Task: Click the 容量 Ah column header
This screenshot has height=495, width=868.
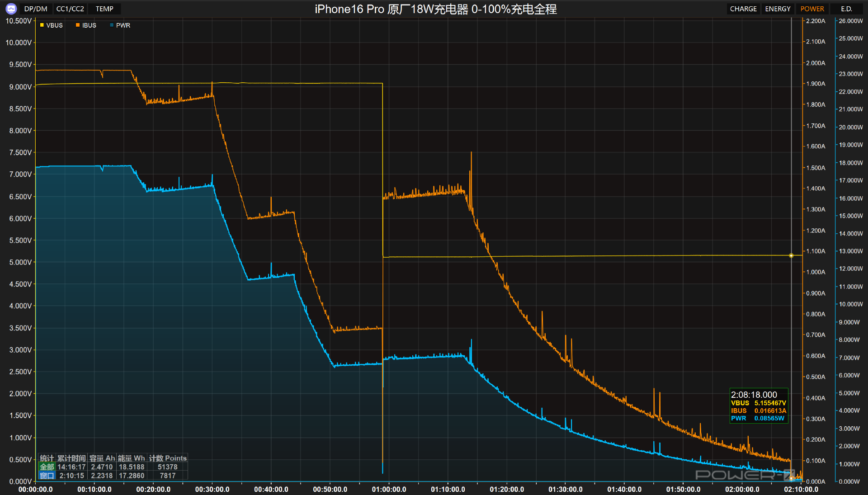Action: [102, 458]
